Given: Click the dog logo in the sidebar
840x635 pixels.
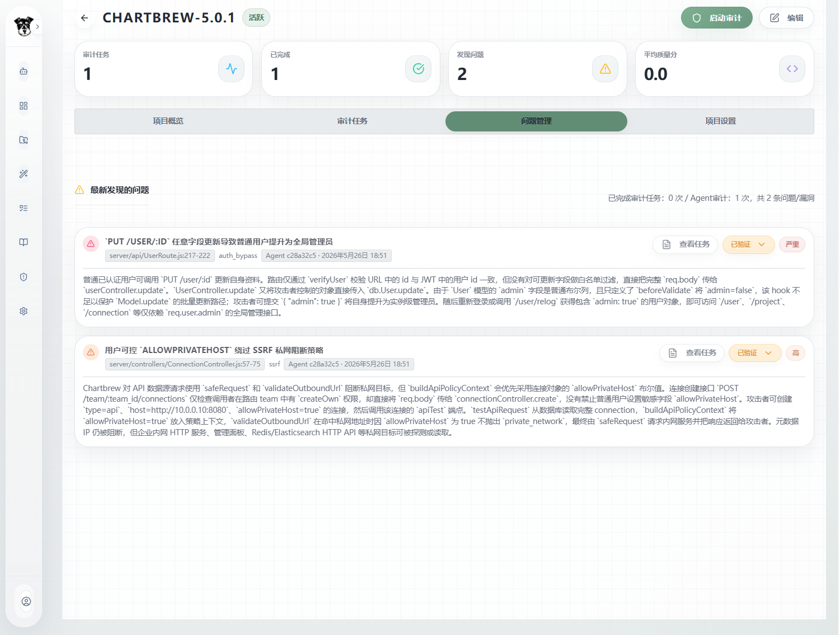Looking at the screenshot, I should coord(24,26).
